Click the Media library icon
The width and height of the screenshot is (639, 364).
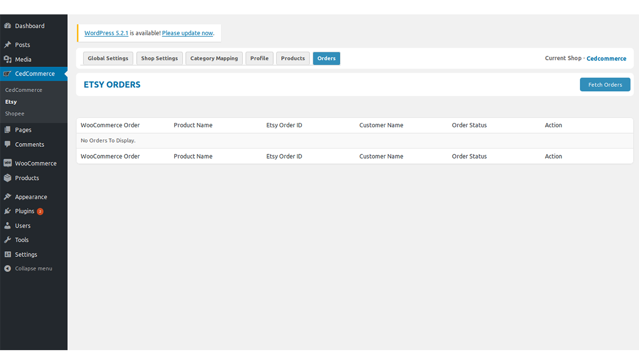point(7,59)
